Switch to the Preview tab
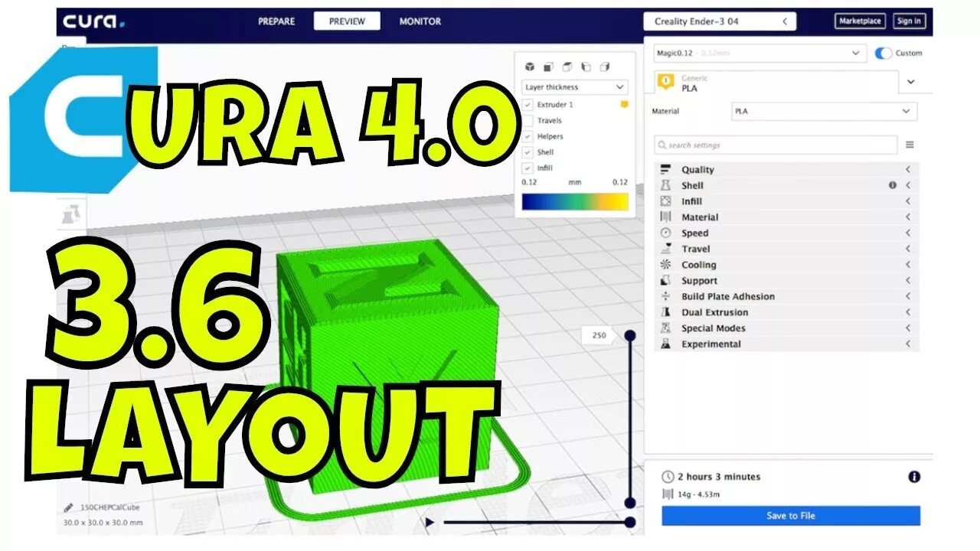 347,21
